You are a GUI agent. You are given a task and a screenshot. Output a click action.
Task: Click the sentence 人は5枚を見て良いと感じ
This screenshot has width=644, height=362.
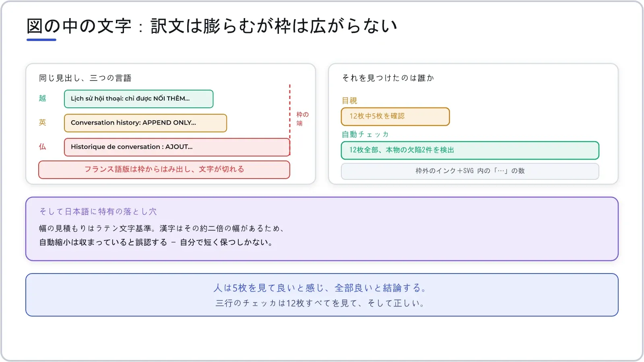(x=320, y=288)
